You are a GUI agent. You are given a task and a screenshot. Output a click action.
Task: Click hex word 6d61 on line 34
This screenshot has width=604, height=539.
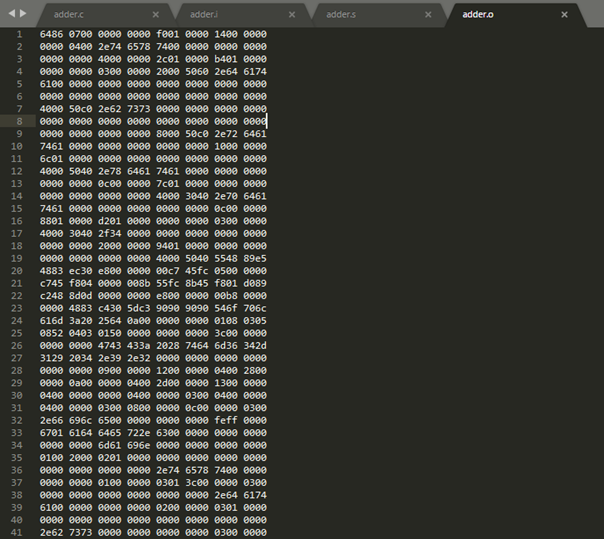click(109, 445)
